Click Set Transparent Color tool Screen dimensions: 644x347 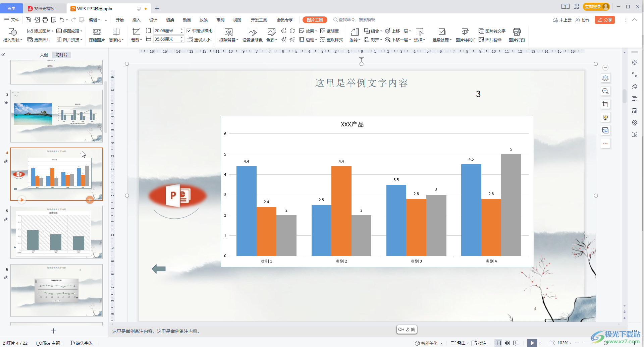(x=252, y=35)
